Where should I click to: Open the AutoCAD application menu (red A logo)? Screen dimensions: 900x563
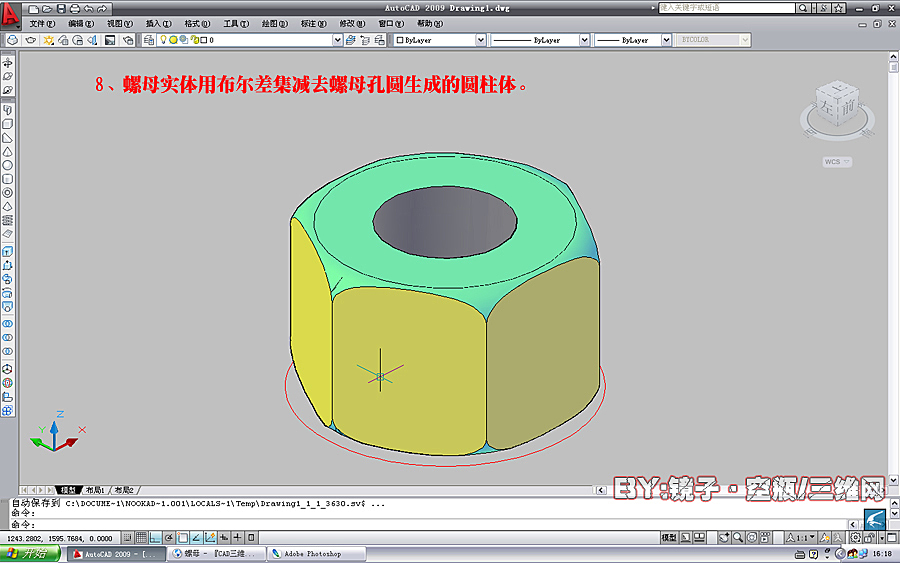[10, 15]
